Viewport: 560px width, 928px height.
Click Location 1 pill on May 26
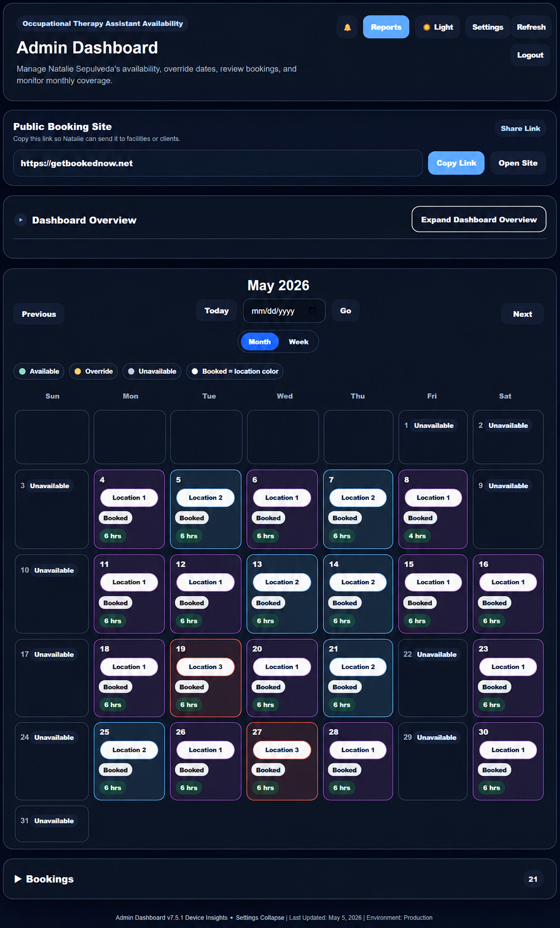coord(205,750)
